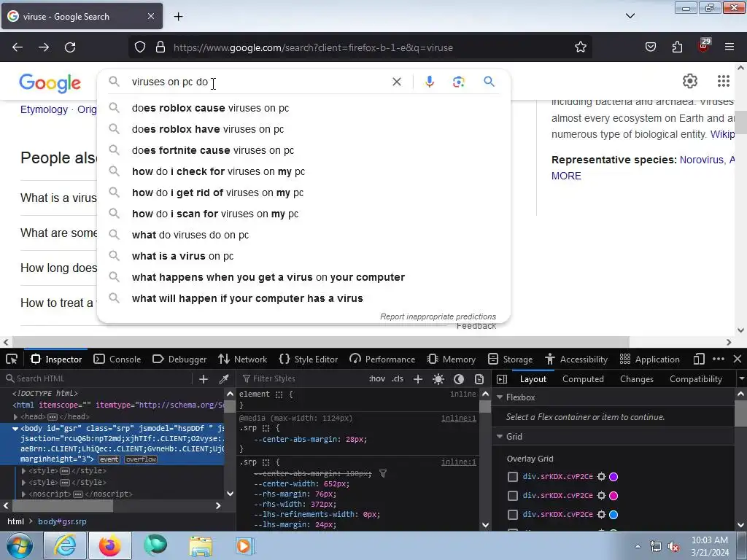Start Google voice search microphone

click(x=429, y=82)
